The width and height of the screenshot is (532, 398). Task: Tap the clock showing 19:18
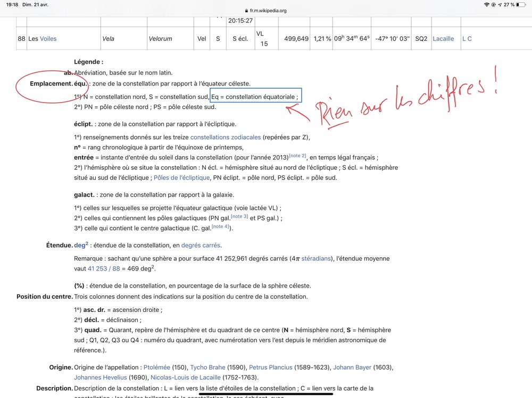pyautogui.click(x=12, y=4)
